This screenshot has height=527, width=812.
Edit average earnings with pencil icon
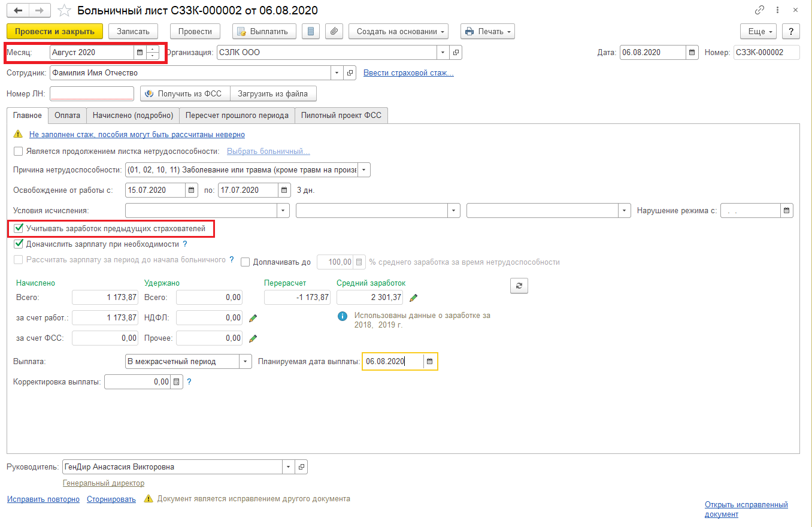click(413, 298)
